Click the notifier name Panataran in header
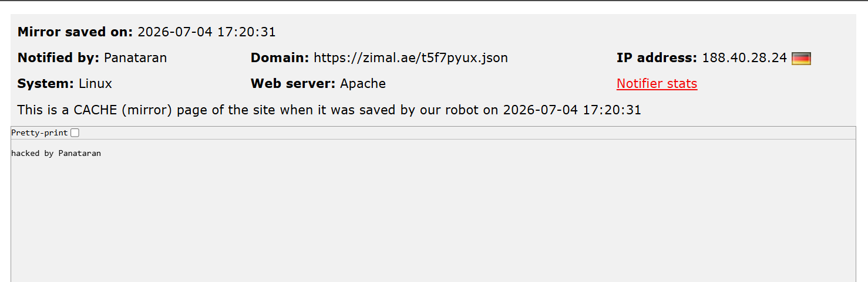 [x=135, y=58]
